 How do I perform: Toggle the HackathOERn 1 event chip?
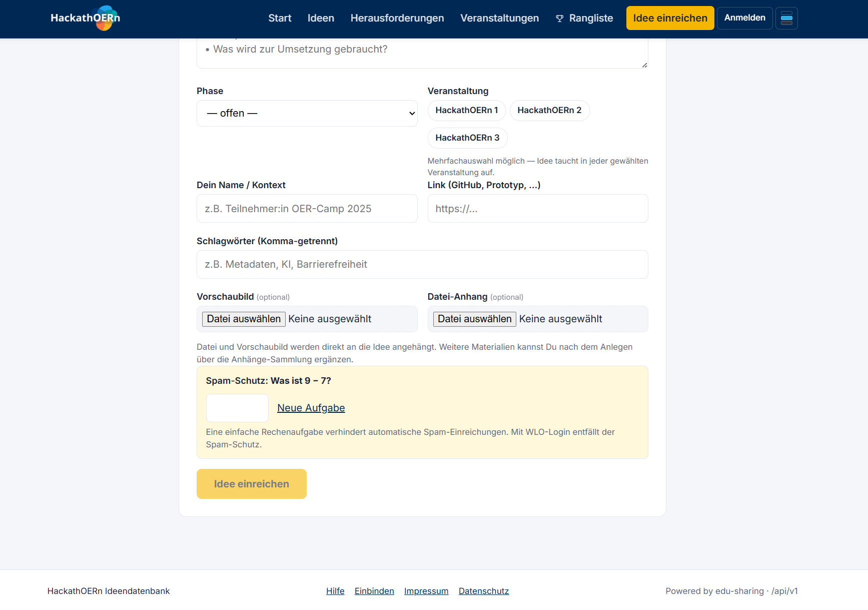[x=466, y=110]
